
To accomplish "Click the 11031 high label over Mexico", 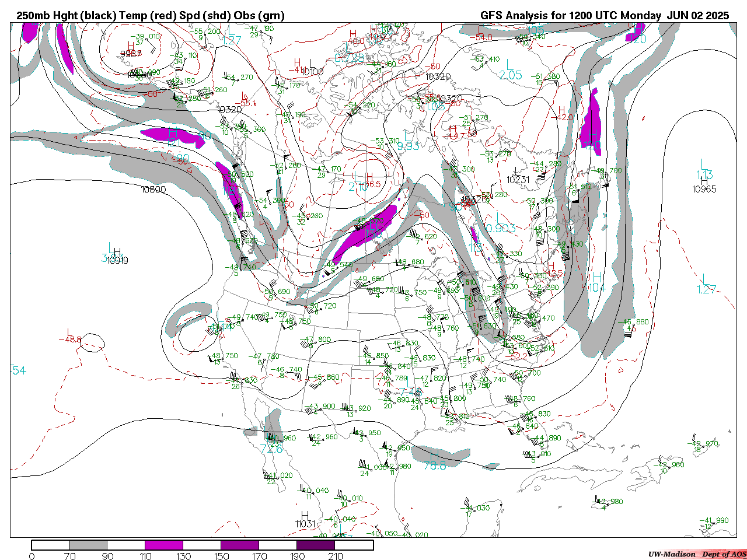I will point(305,524).
